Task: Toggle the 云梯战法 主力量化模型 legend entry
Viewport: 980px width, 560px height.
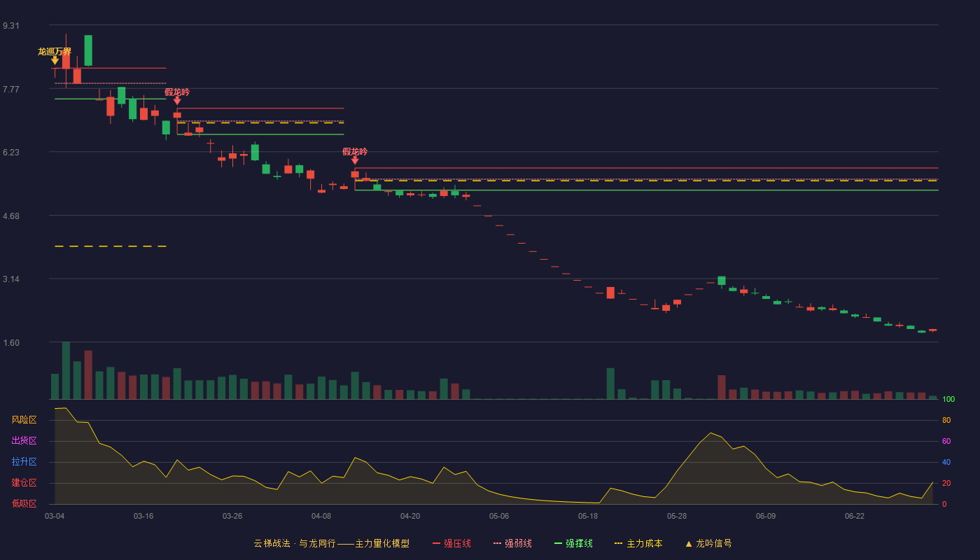Action: pyautogui.click(x=332, y=543)
